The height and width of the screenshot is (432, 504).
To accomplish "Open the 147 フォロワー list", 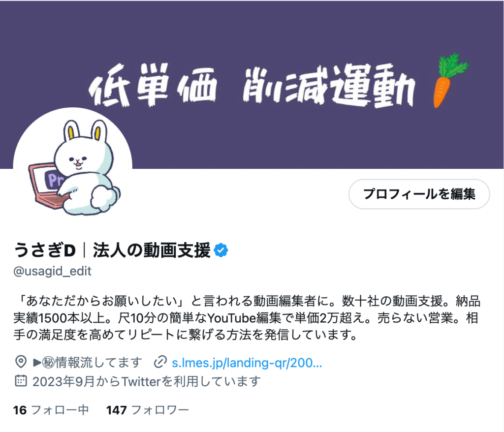I will click(148, 410).
